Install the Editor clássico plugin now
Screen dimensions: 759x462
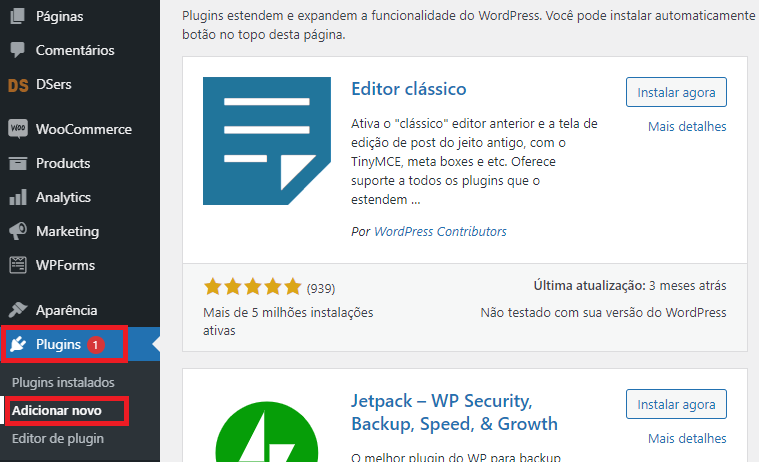click(x=676, y=92)
